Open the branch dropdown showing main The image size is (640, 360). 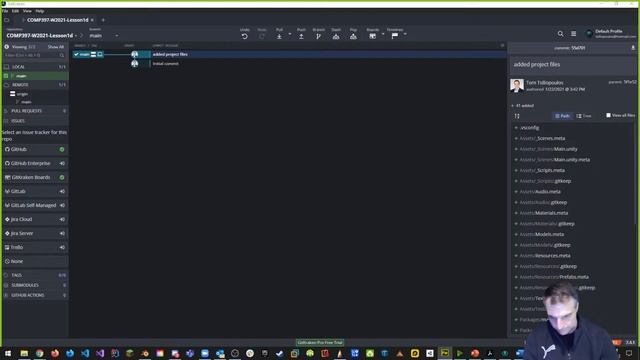point(104,36)
